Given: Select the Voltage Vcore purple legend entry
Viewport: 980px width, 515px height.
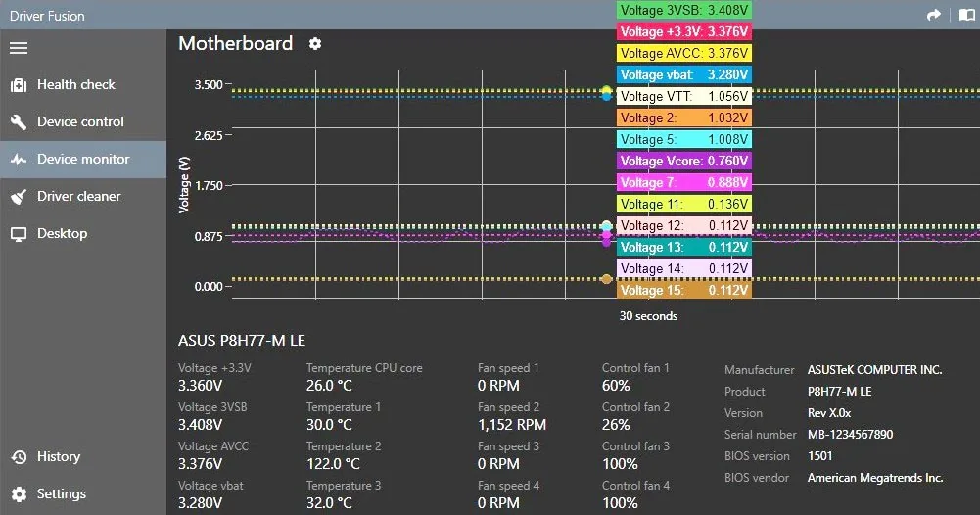Looking at the screenshot, I should coord(683,161).
